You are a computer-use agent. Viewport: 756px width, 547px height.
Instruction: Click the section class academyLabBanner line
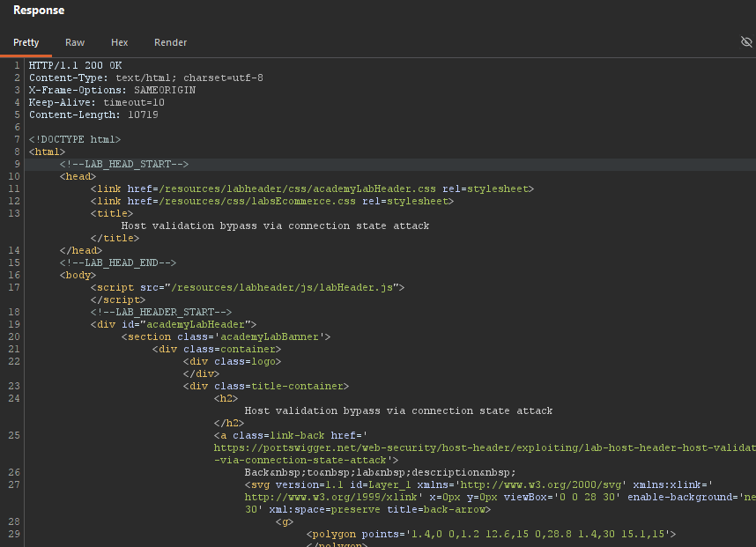coord(226,336)
